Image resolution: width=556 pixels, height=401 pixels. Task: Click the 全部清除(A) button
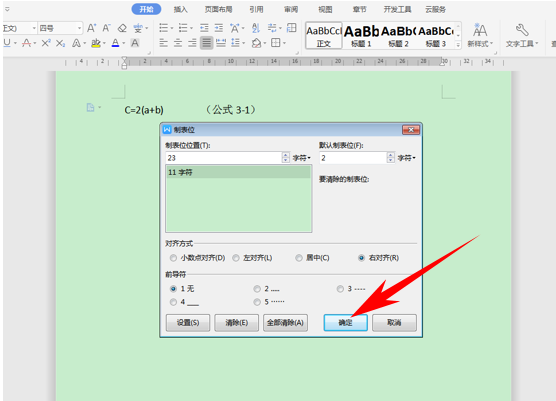tap(285, 323)
